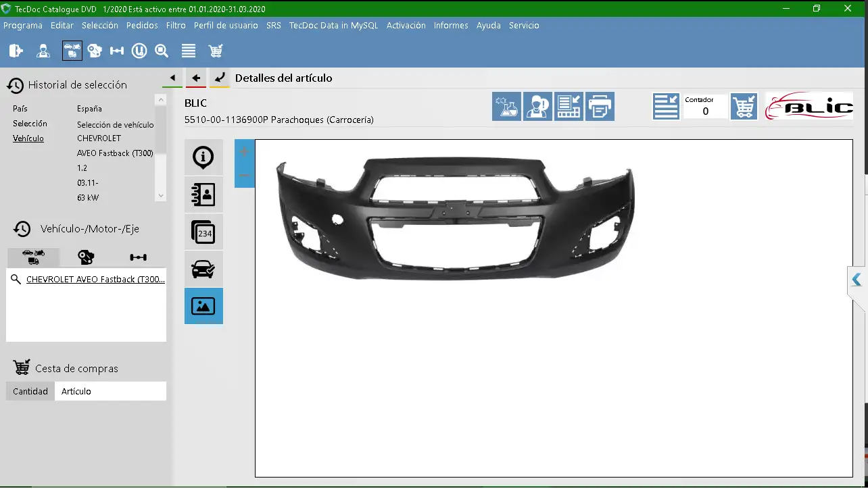Open axle search in top toolbar
The image size is (868, 489).
[117, 51]
